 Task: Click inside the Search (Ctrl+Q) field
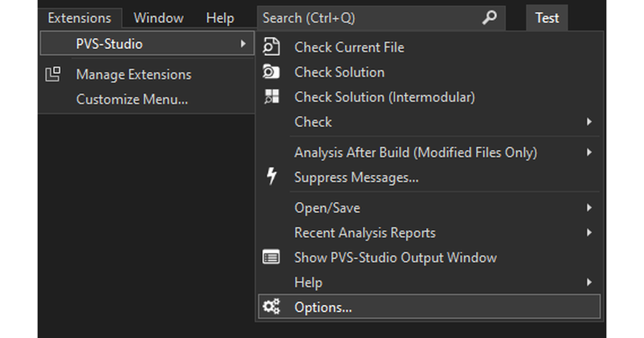click(349, 18)
